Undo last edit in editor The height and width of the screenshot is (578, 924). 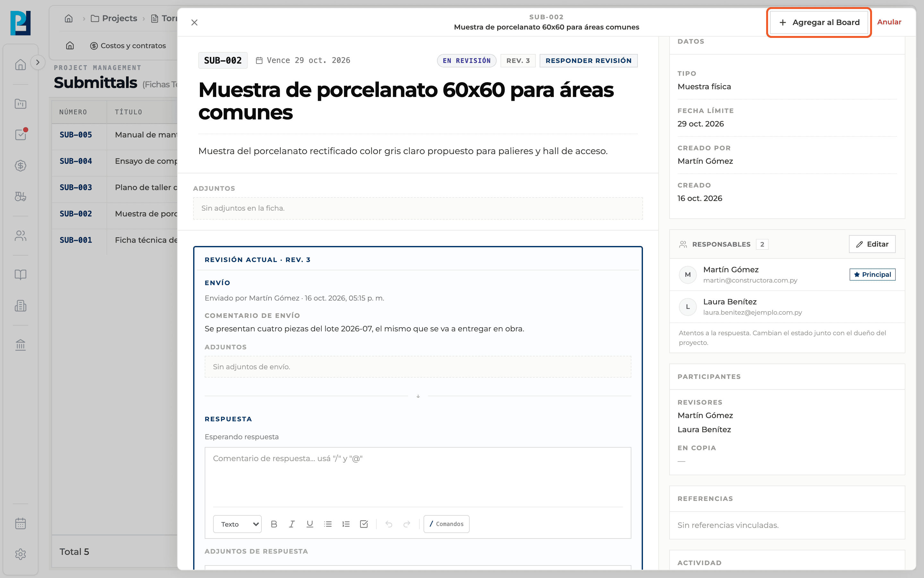click(389, 524)
